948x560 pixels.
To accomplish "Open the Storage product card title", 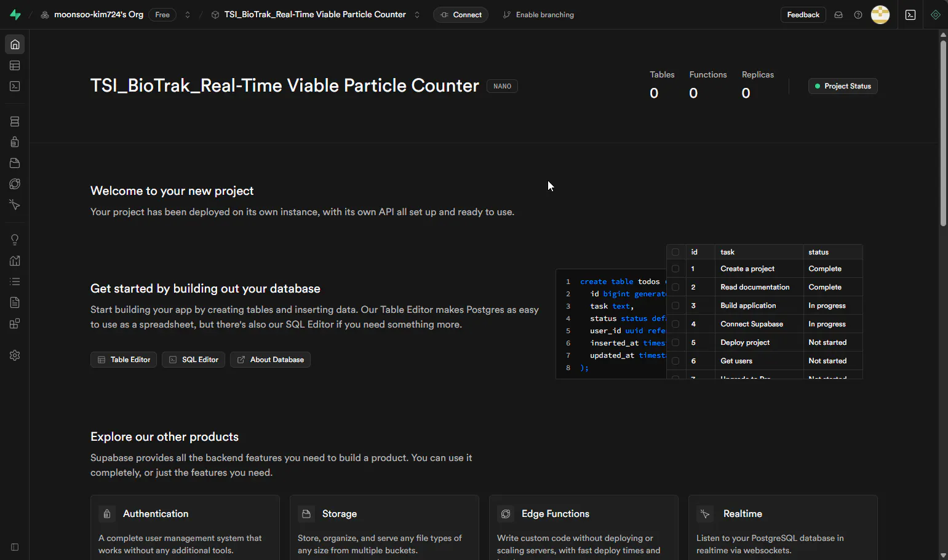I will point(340,514).
